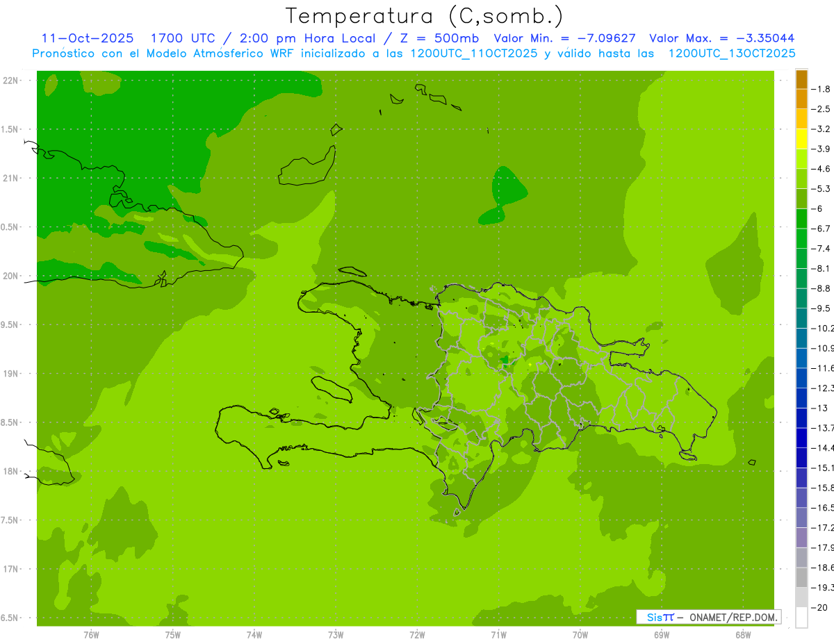The image size is (834, 644).
Task: Click the 'SisTT - ONAMET/REP.DOM.' attribution box
Action: click(x=708, y=617)
